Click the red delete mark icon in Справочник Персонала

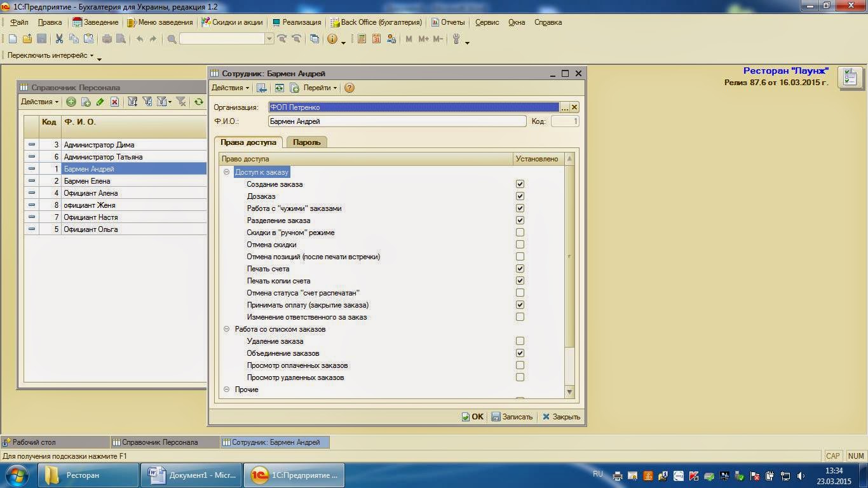[x=114, y=102]
